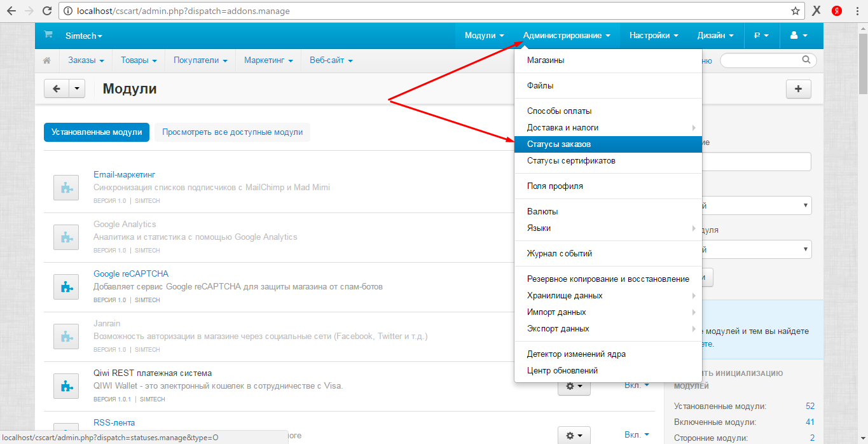This screenshot has height=444, width=868.
Task: Open the user profile icon menu
Action: pyautogui.click(x=799, y=36)
